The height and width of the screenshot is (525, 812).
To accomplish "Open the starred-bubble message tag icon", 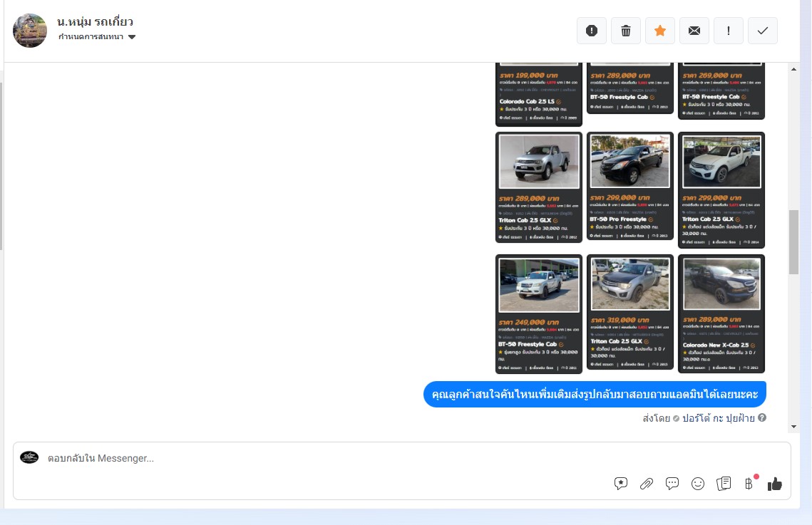I will 621,484.
